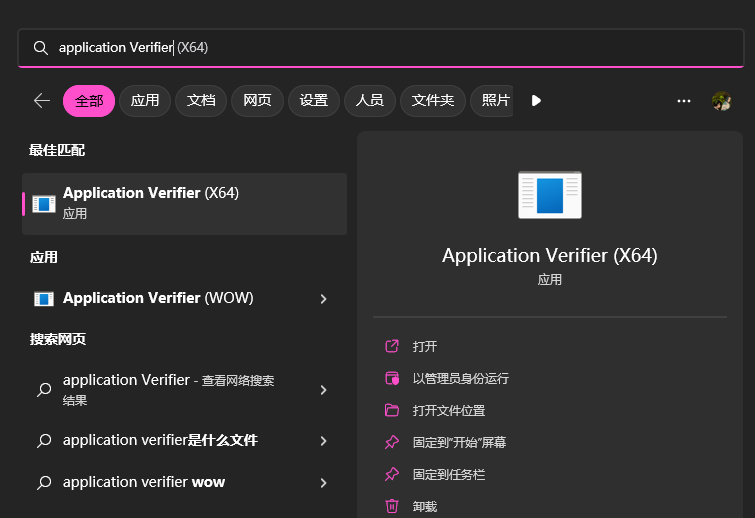The width and height of the screenshot is (755, 518).
Task: Open the three-dot more options menu
Action: pos(684,101)
